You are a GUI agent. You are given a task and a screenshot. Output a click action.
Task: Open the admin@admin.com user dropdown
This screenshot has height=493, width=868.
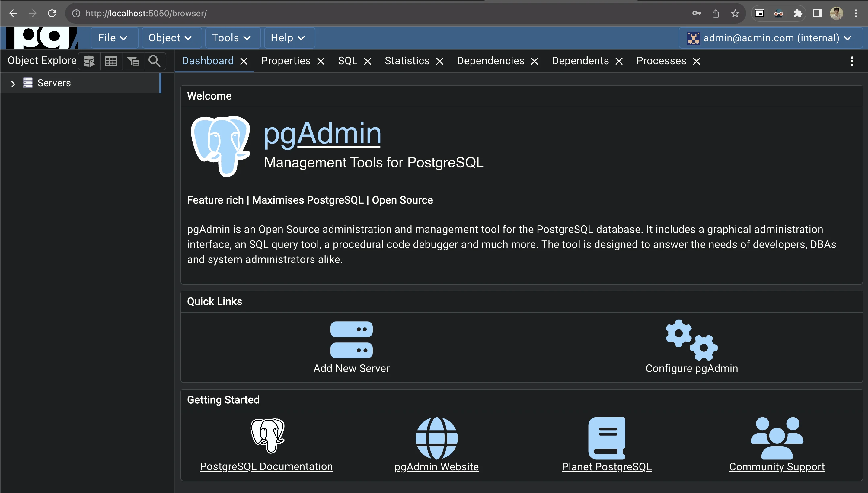[x=771, y=38]
